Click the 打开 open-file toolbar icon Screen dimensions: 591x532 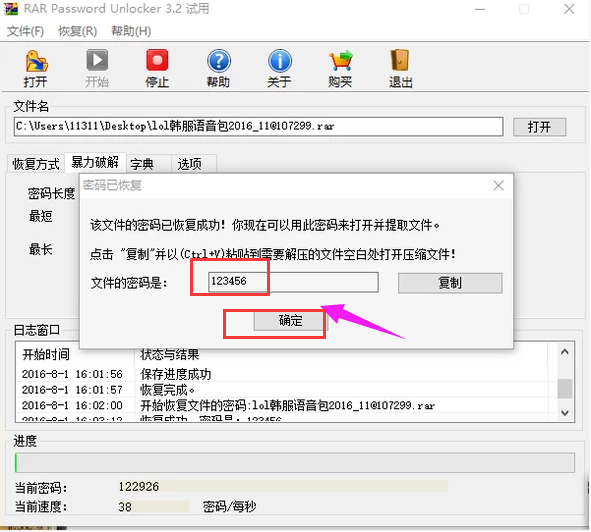(x=36, y=61)
